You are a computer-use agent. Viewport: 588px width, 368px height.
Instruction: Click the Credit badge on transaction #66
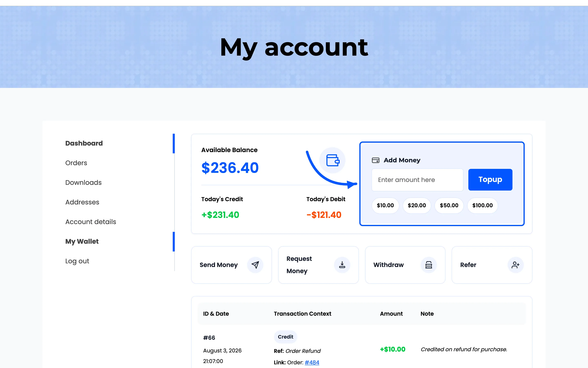(285, 337)
